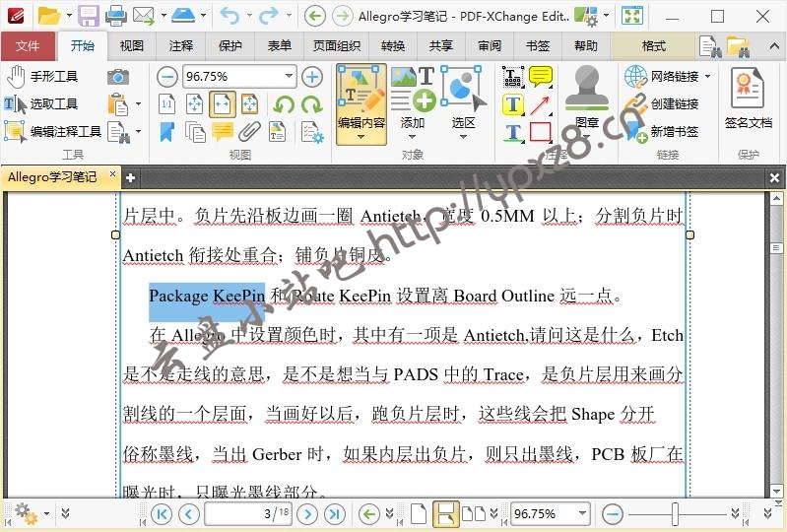This screenshot has width=787, height=532.
Task: Open the paste options dropdown arrow
Action: tap(139, 104)
